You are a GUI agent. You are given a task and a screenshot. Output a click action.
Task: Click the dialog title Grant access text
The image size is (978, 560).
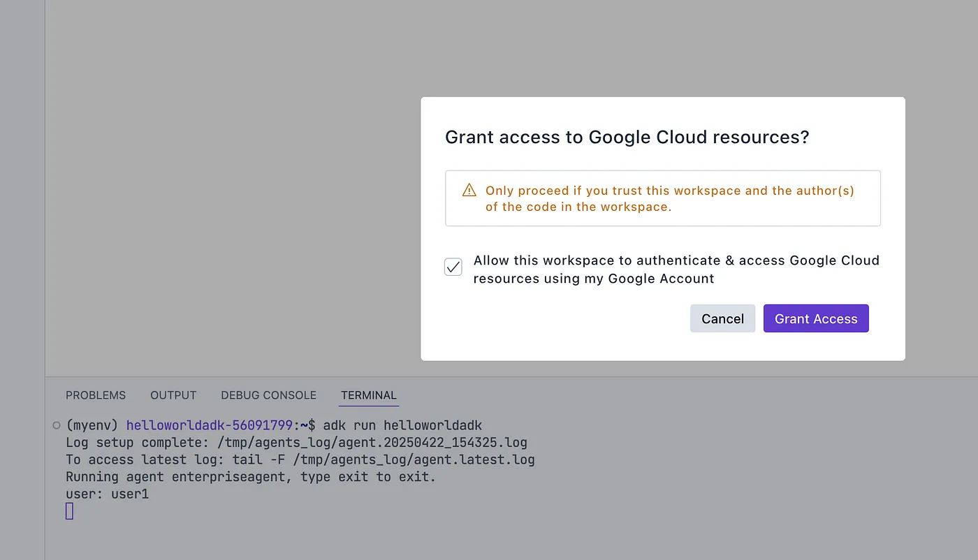click(627, 137)
